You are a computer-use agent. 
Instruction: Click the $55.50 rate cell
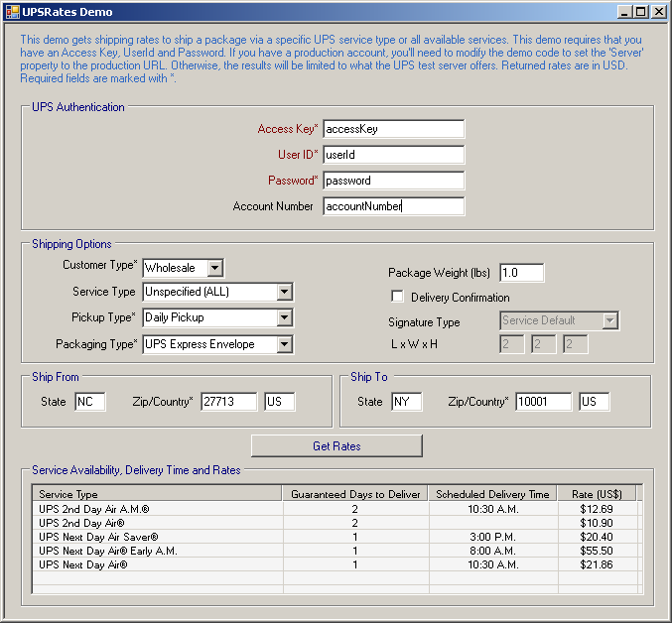tap(597, 551)
